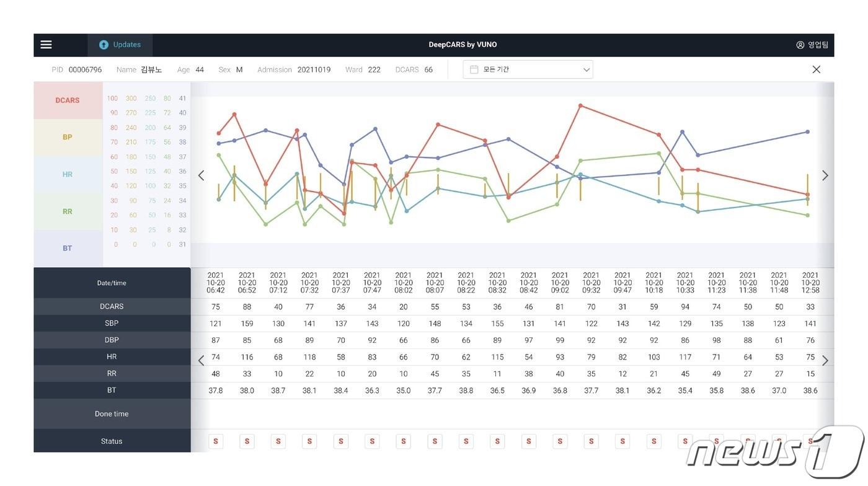The image size is (868, 486).
Task: Click the Updates tab
Action: click(120, 45)
